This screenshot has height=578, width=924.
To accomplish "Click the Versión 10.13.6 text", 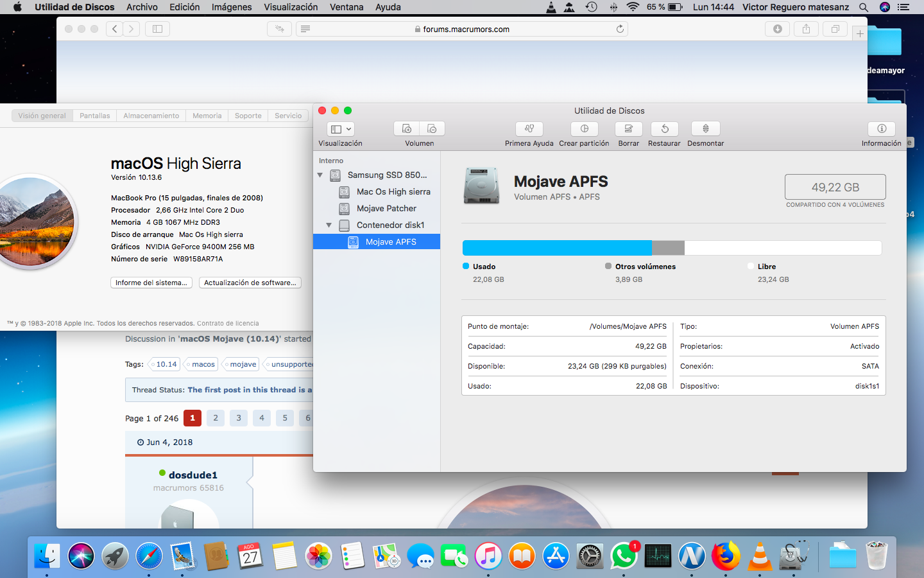I will (x=137, y=177).
